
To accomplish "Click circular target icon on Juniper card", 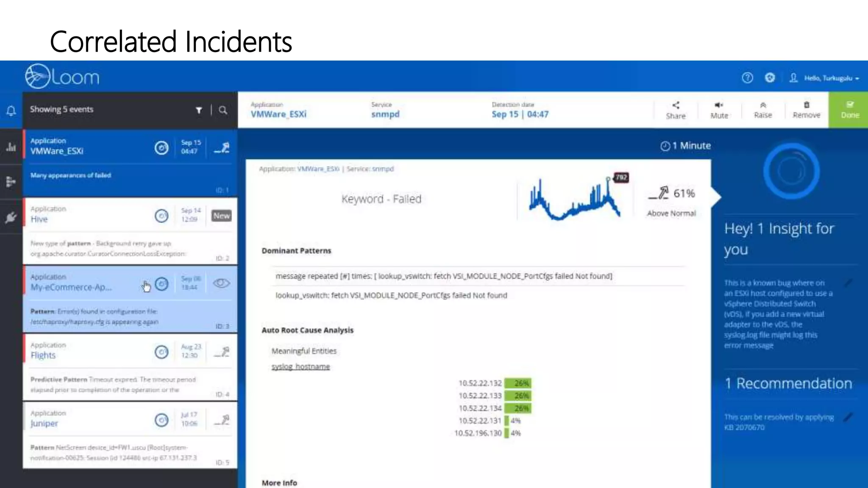I will 161,420.
